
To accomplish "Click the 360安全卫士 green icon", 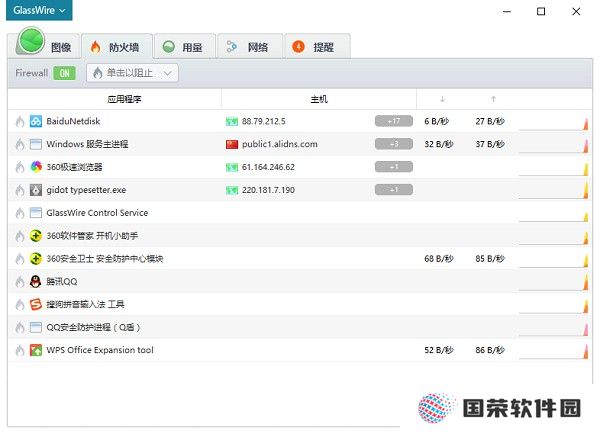I will (x=36, y=259).
